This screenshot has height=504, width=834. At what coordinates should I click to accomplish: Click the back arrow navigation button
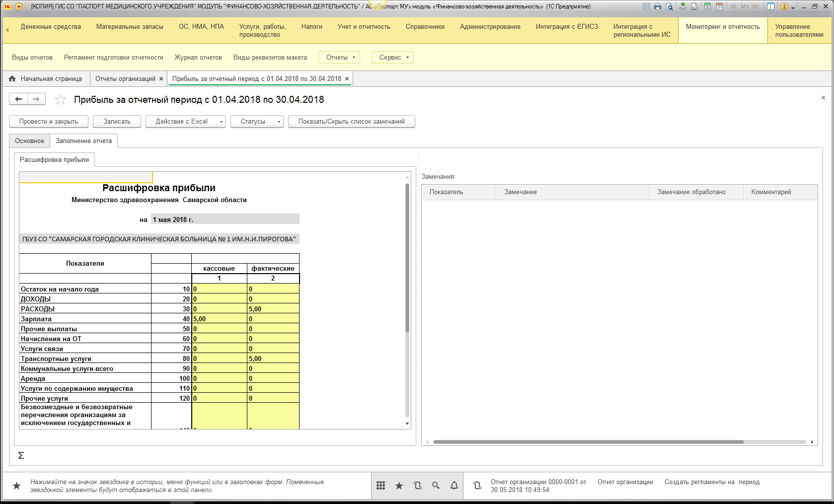coord(18,99)
